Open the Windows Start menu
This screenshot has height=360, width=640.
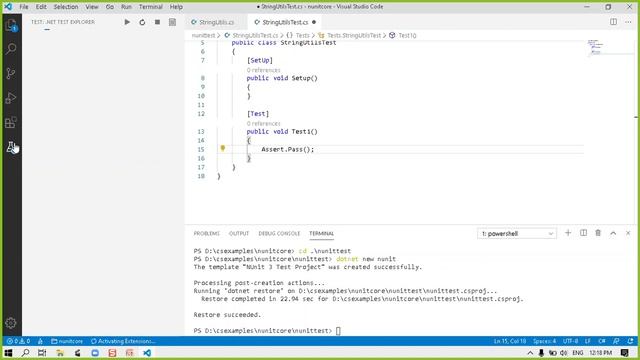click(x=8, y=353)
